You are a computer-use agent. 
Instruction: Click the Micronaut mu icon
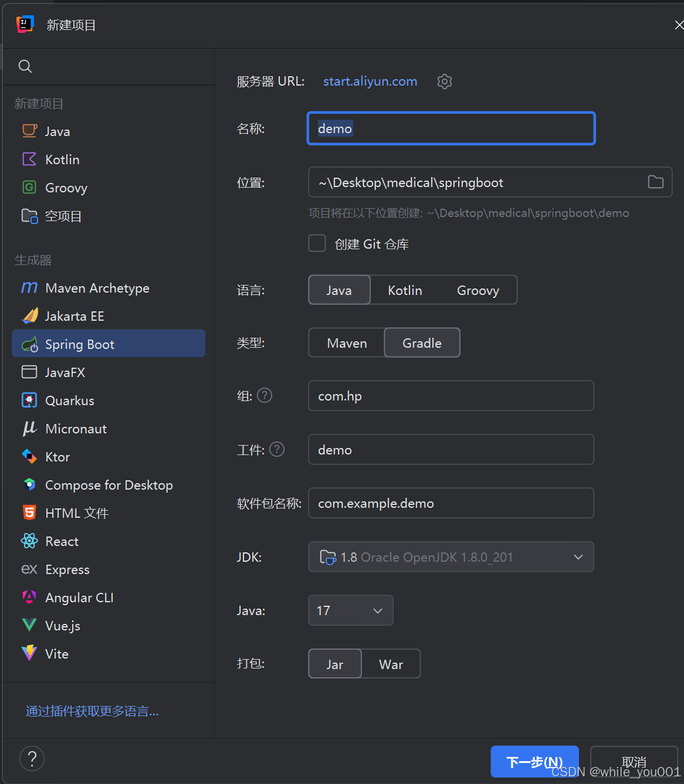tap(29, 429)
